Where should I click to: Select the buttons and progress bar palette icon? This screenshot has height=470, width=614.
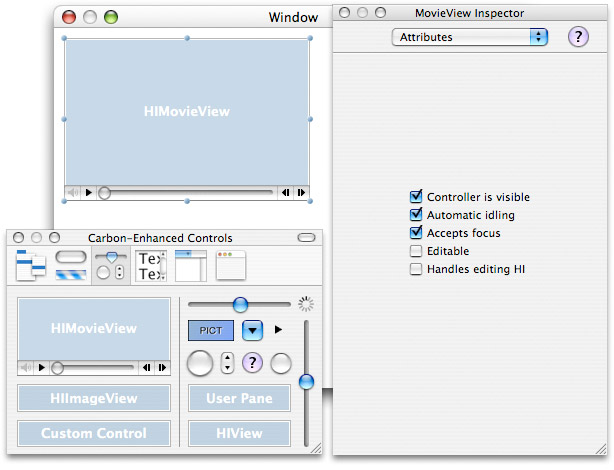[x=70, y=267]
